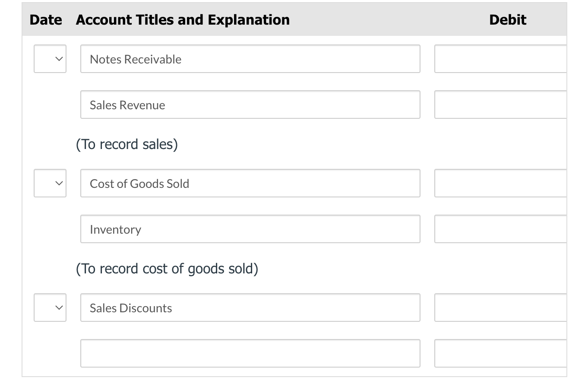Select the Sales Revenue account title field
588x387 pixels.
(x=250, y=105)
